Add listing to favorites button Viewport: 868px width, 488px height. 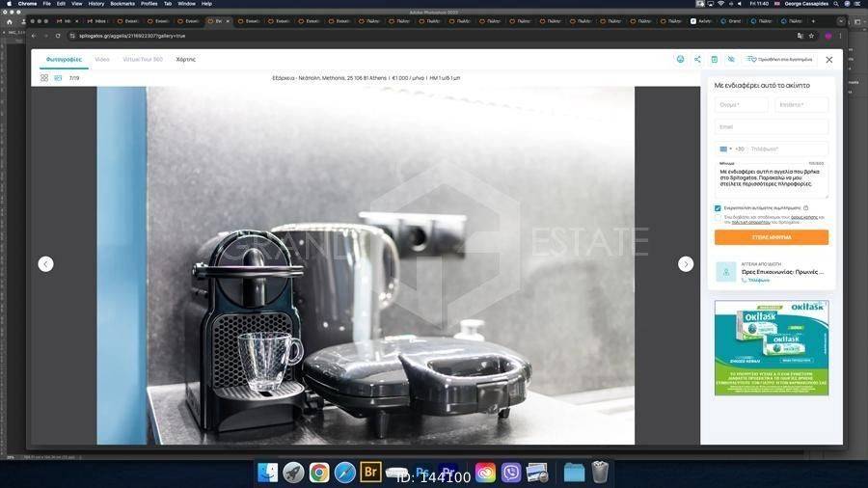coord(779,60)
